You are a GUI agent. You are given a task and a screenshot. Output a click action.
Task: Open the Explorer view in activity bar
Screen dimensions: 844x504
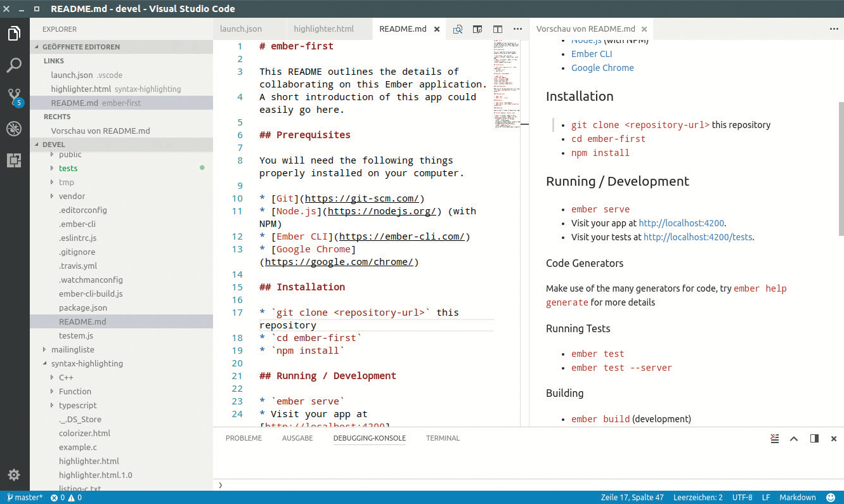[x=14, y=34]
